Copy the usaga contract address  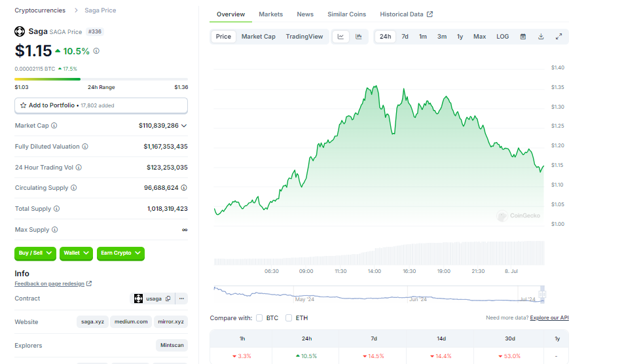point(168,299)
